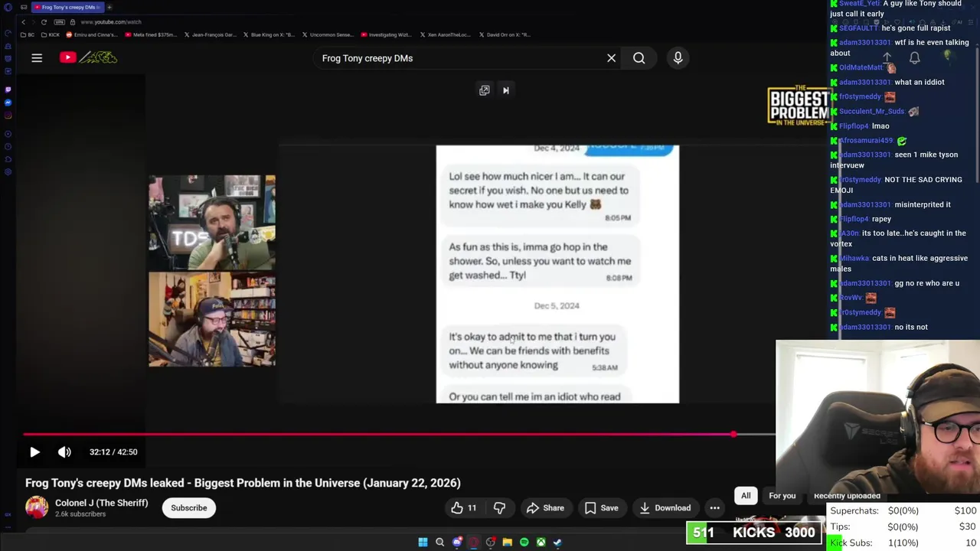Open Colonel J (The Sheriff) channel name
The width and height of the screenshot is (980, 551).
tap(101, 503)
